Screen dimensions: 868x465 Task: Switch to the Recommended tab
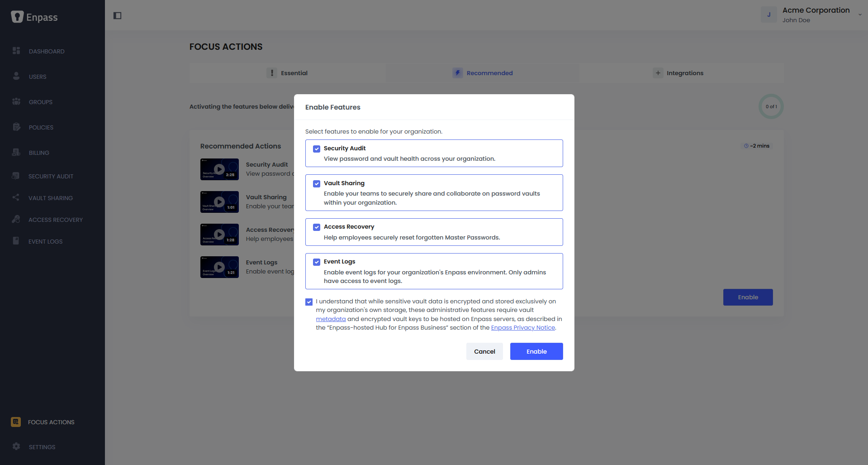pyautogui.click(x=483, y=73)
